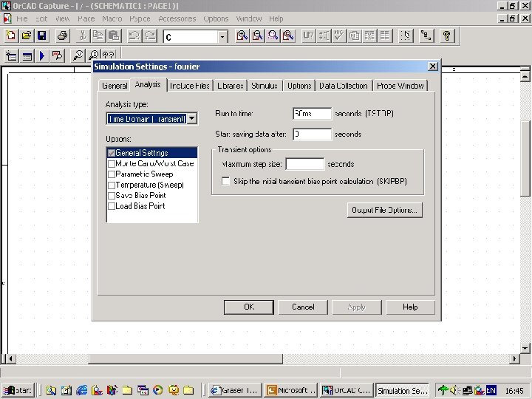Launch Internet Explorer from quick launch
The height and width of the screenshot is (399, 532).
pos(81,391)
